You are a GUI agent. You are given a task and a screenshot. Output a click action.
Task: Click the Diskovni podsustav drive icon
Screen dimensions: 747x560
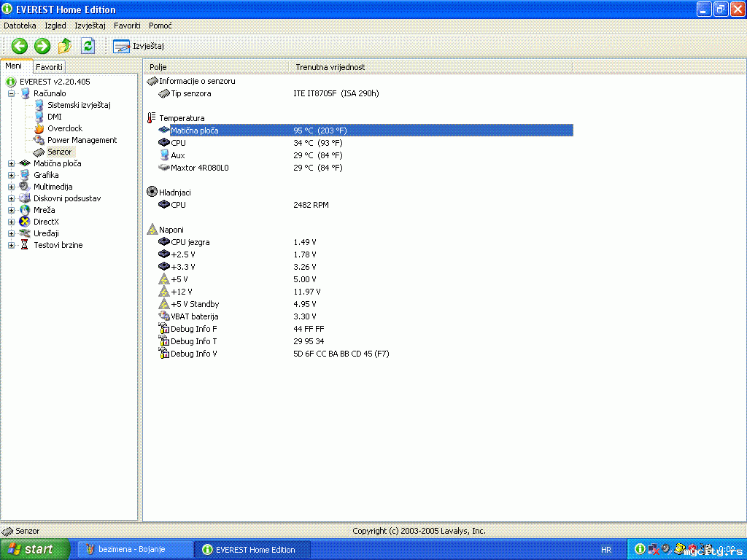(x=25, y=198)
